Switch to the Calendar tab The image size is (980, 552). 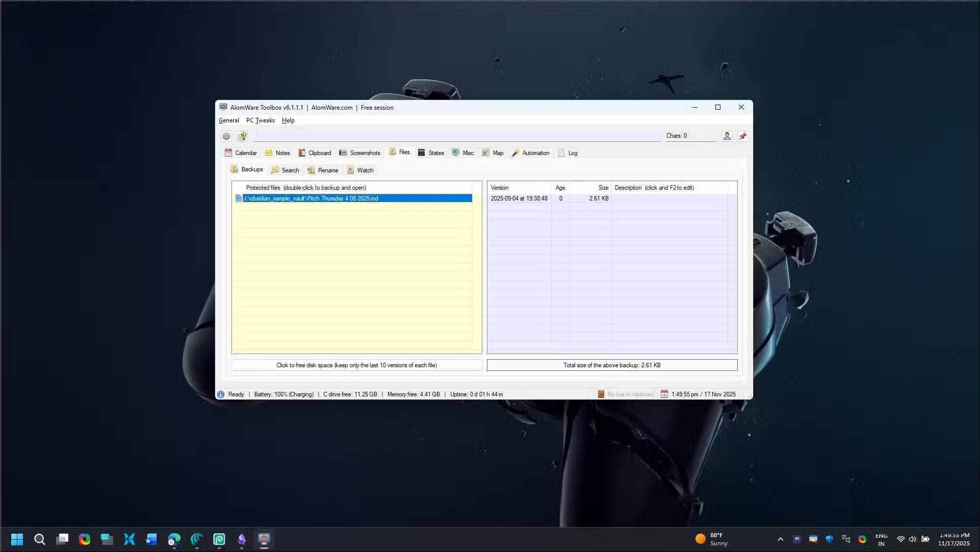pos(241,153)
